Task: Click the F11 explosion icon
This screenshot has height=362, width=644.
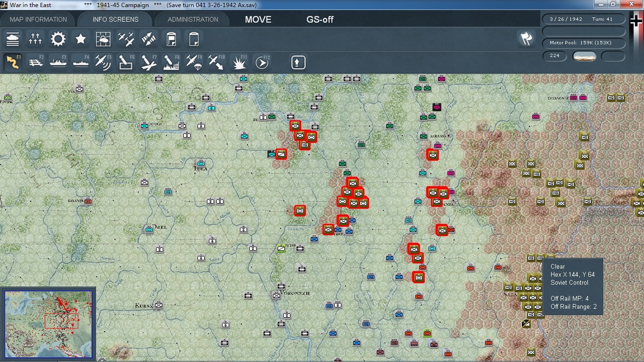Action: pyautogui.click(x=239, y=62)
